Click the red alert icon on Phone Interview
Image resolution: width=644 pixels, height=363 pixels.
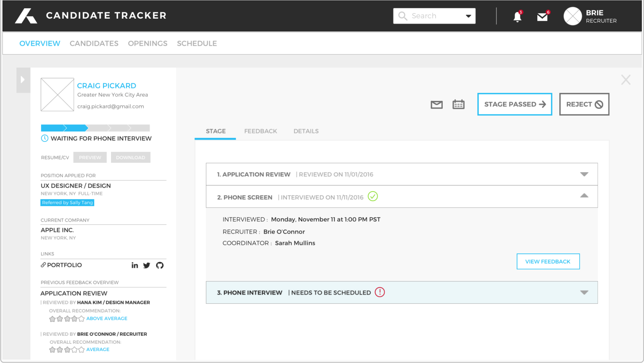pyautogui.click(x=380, y=292)
